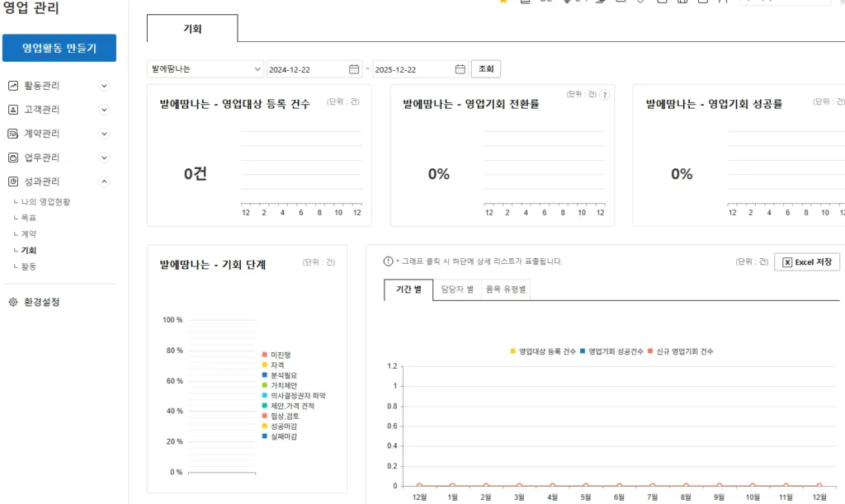The image size is (845, 504).
Task: Click the 고객관리 person icon
Action: (13, 110)
